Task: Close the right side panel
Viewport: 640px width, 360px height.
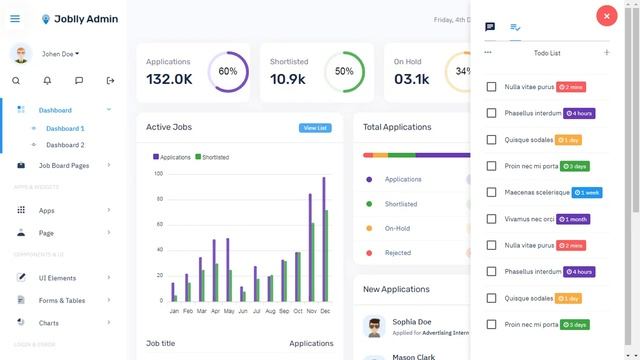Action: tap(607, 16)
